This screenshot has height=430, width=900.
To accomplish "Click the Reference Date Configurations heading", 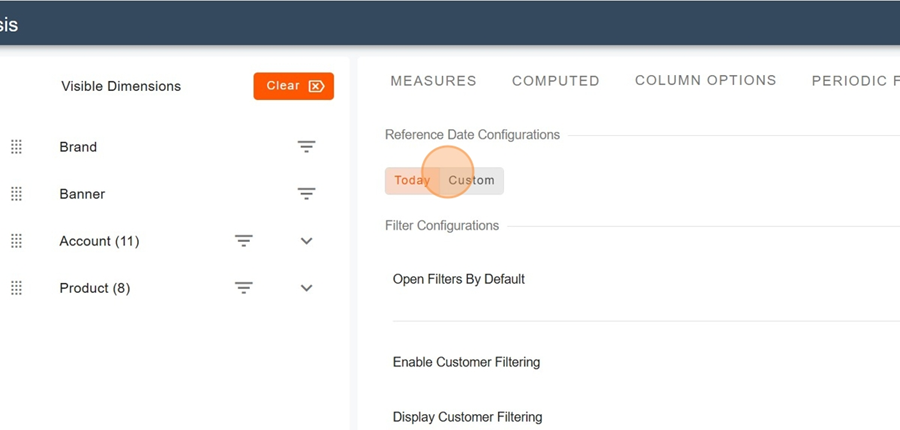I will click(472, 135).
